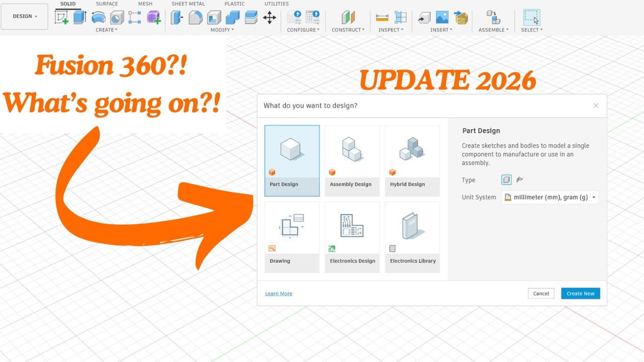644x362 pixels.
Task: Select the Interference inspect tool
Action: [400, 18]
